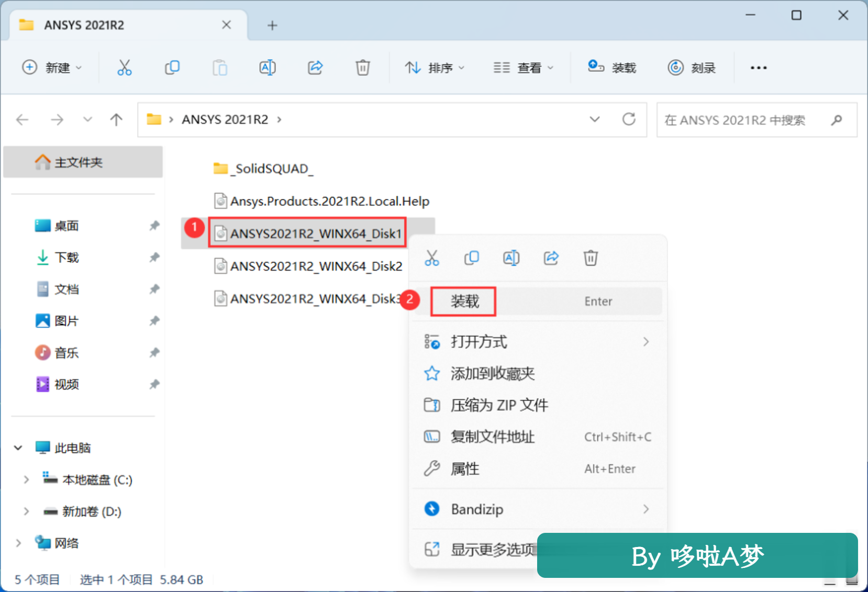Click the context menu Copy icon
This screenshot has height=592, width=868.
point(472,258)
